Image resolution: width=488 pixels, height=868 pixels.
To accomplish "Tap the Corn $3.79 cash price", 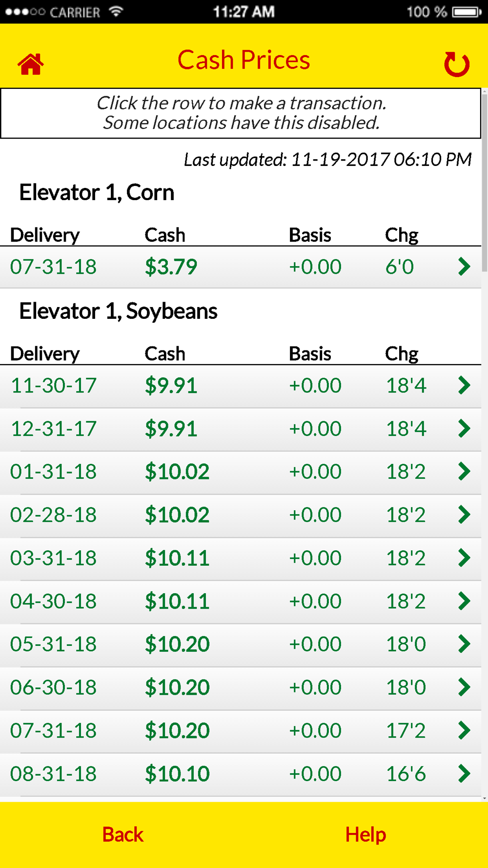I will click(x=171, y=267).
